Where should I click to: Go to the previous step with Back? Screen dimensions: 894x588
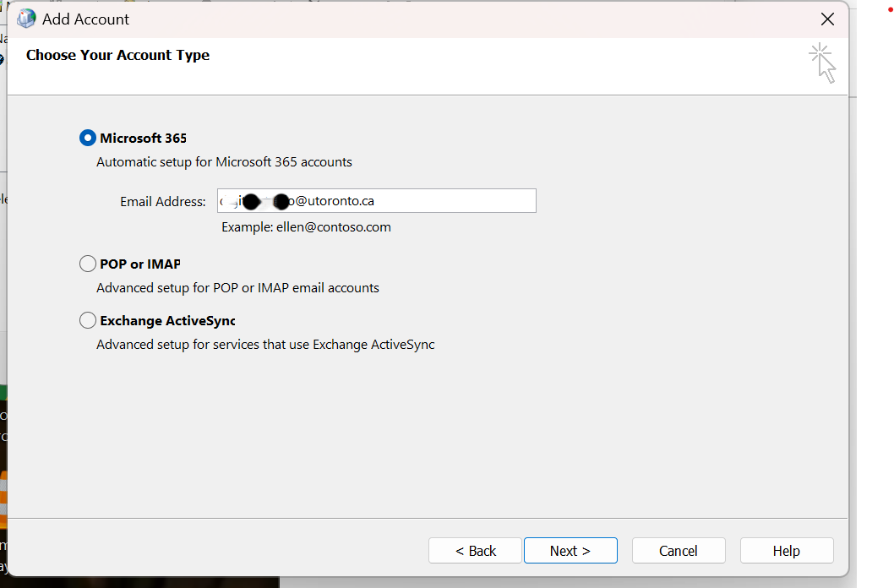475,551
